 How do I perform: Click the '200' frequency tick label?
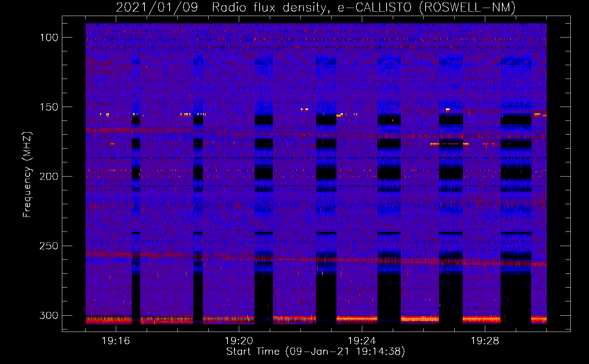click(49, 177)
